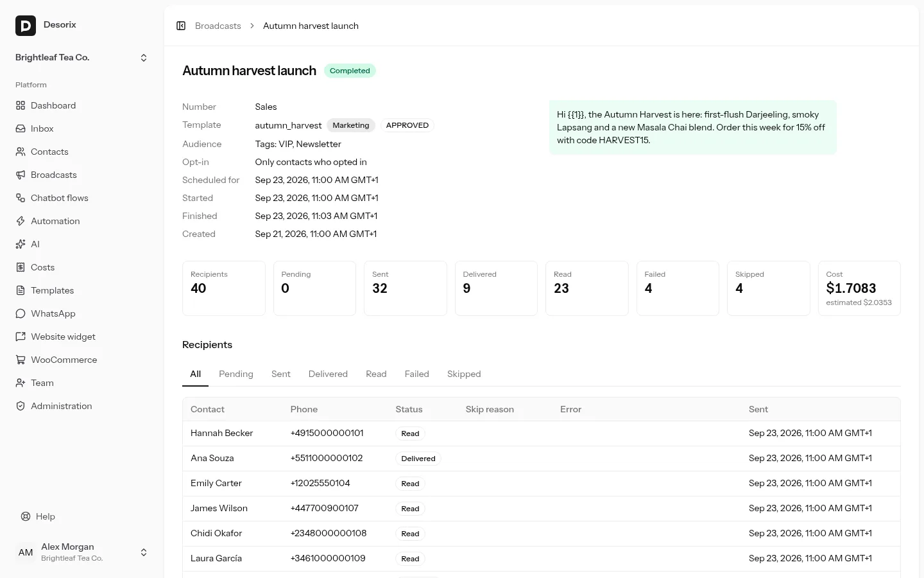The image size is (924, 578).
Task: Open the Dashboard icon in sidebar
Action: pos(21,105)
